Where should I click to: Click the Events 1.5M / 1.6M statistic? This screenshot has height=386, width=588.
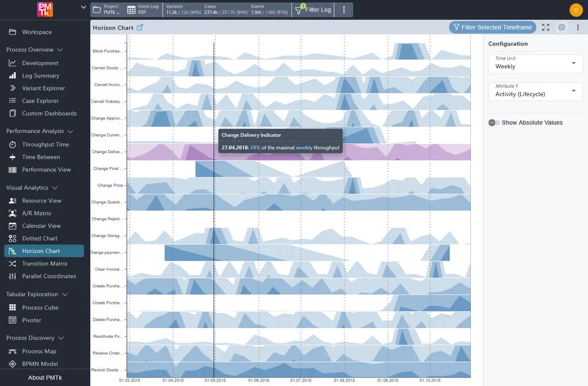[269, 9]
